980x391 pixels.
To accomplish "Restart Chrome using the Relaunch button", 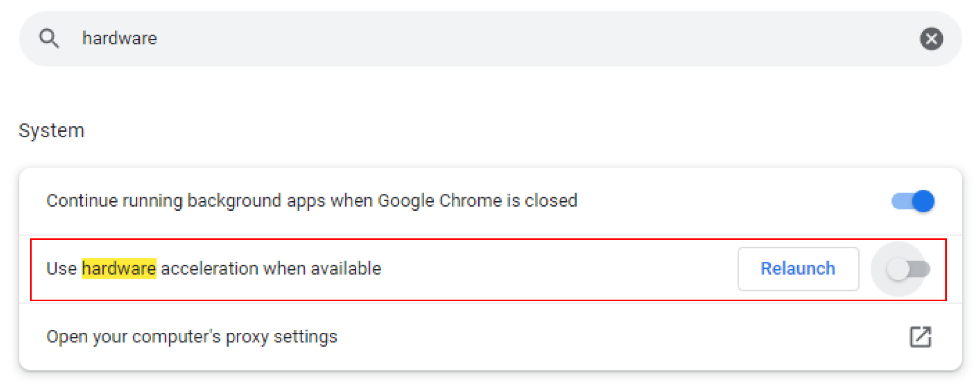I will click(798, 269).
